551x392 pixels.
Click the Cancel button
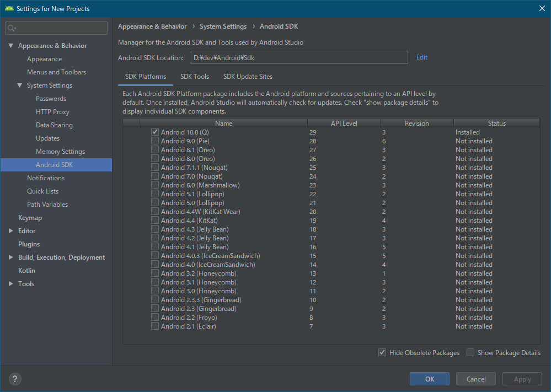click(475, 379)
